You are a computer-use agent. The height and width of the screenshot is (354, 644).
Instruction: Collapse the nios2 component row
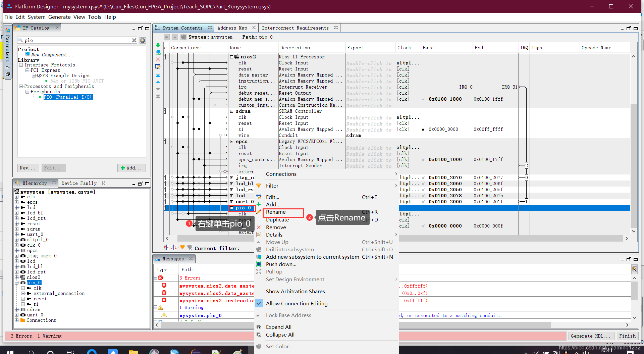231,57
